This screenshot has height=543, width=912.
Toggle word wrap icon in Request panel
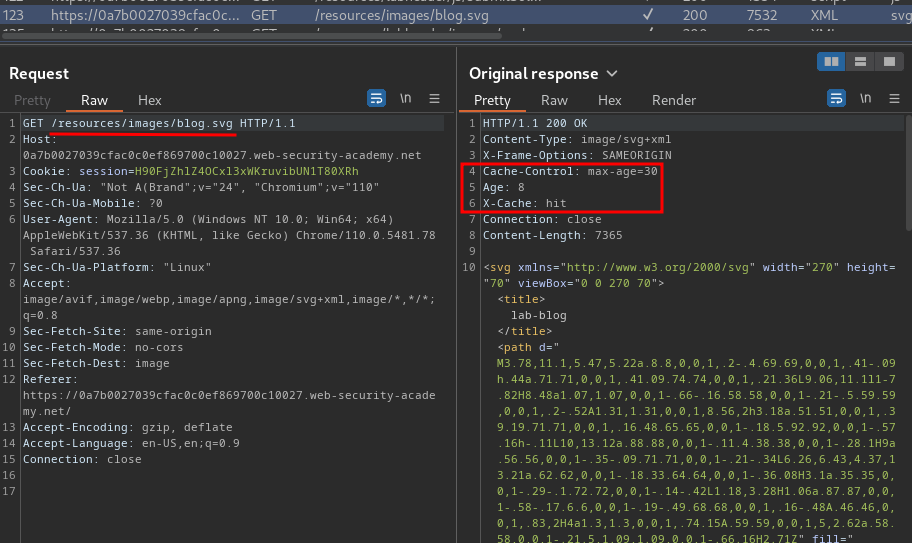tap(376, 98)
